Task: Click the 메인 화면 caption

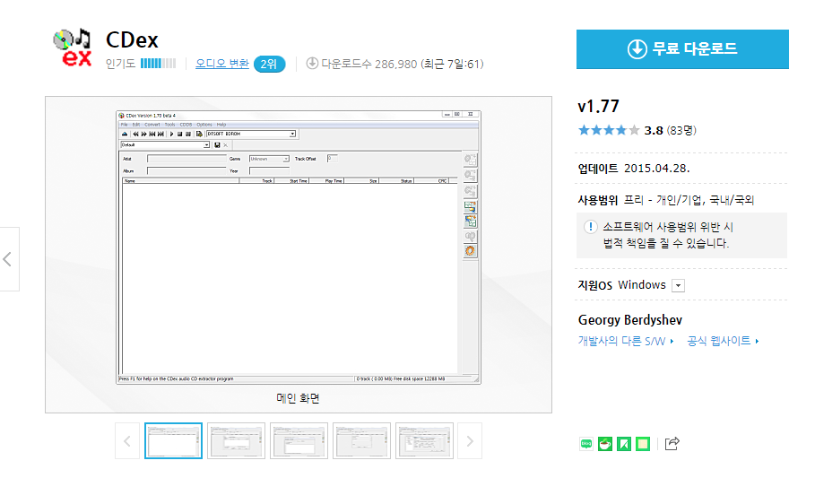Action: (x=298, y=398)
